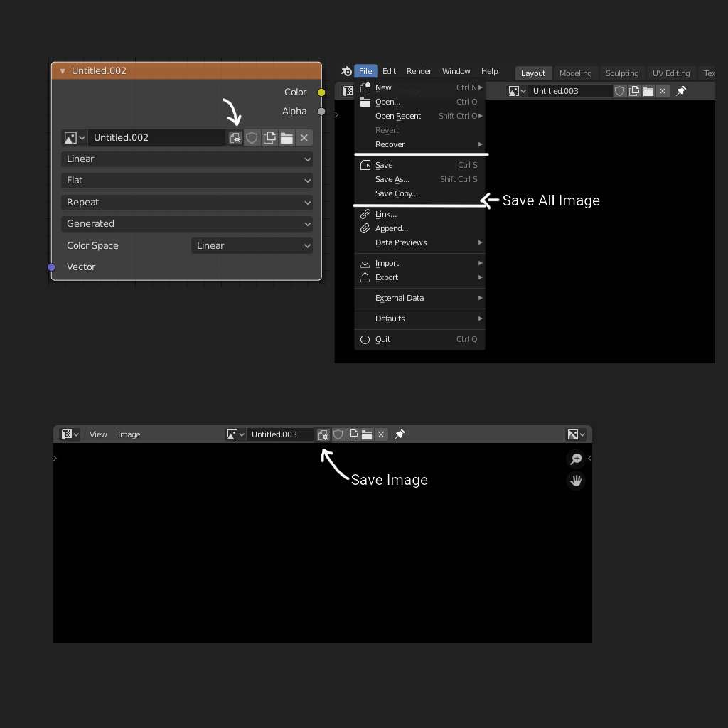Open the View menu in the bottom image editor

click(98, 434)
